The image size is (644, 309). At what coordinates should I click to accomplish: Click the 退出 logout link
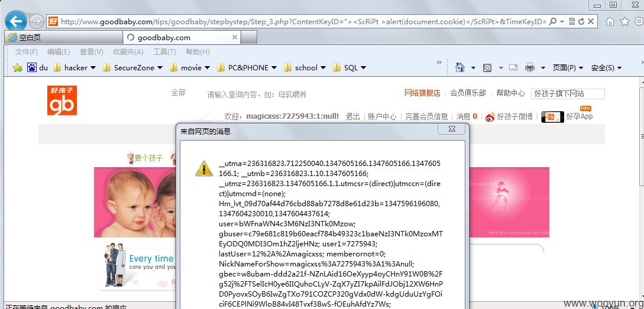click(353, 116)
